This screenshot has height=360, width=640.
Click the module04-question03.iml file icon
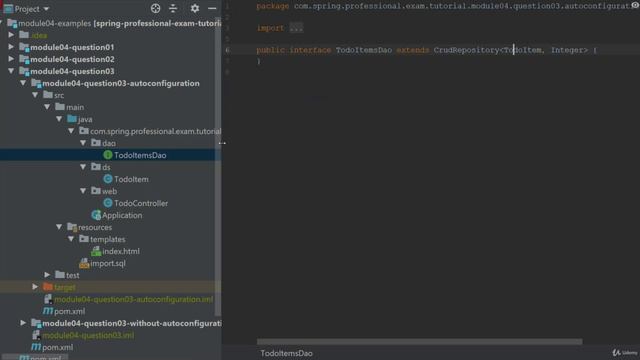tap(36, 335)
